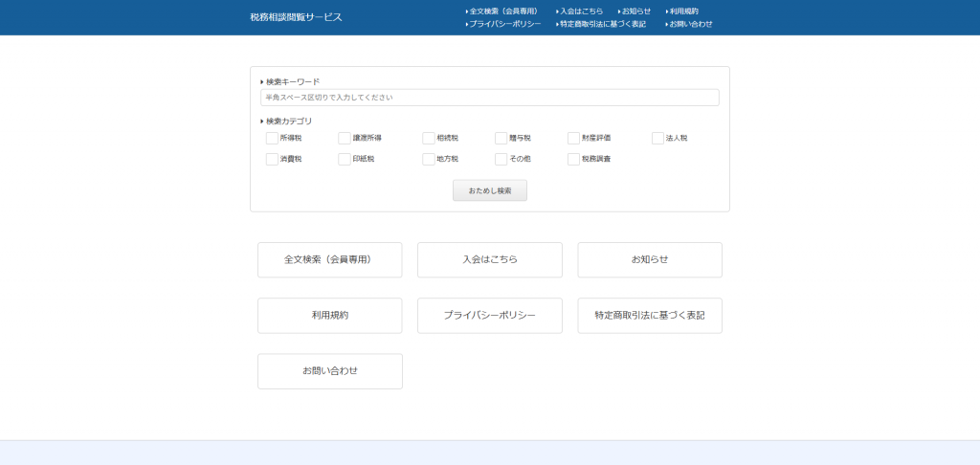Go to 全文検索（会員専用）in header nav
This screenshot has width=980, height=465.
click(x=501, y=11)
